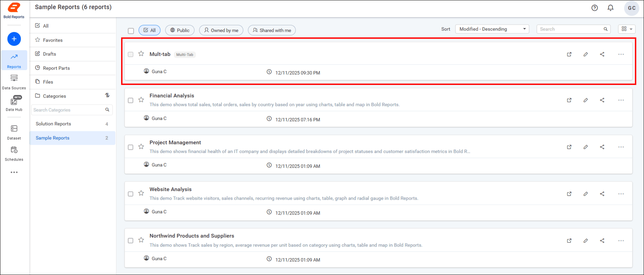Open the Sort Modified - Descending dropdown
This screenshot has width=644, height=275.
point(492,29)
